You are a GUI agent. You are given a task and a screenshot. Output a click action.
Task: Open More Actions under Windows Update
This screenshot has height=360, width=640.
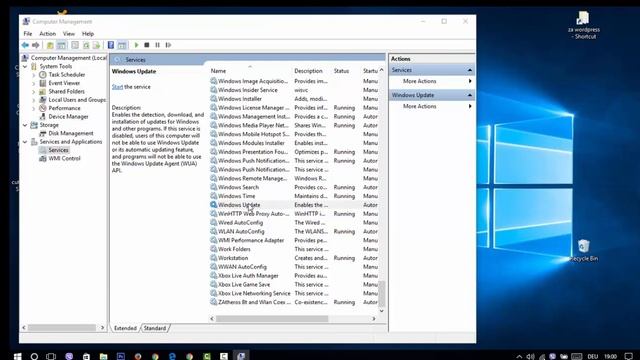[x=420, y=106]
